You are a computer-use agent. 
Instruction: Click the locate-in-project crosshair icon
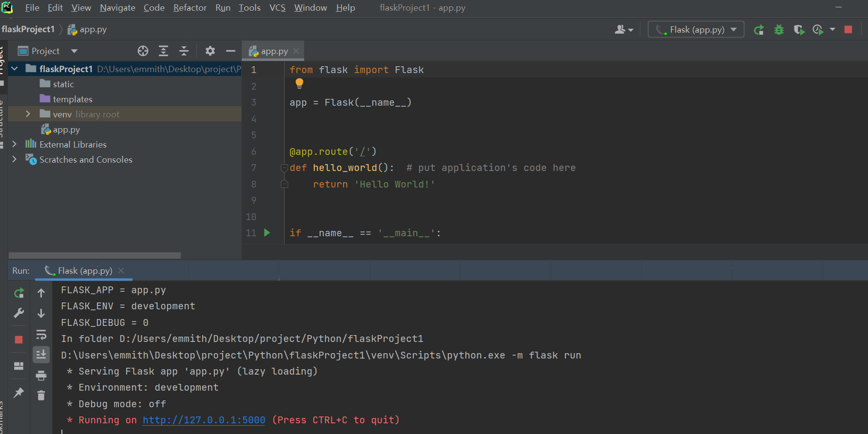point(143,51)
